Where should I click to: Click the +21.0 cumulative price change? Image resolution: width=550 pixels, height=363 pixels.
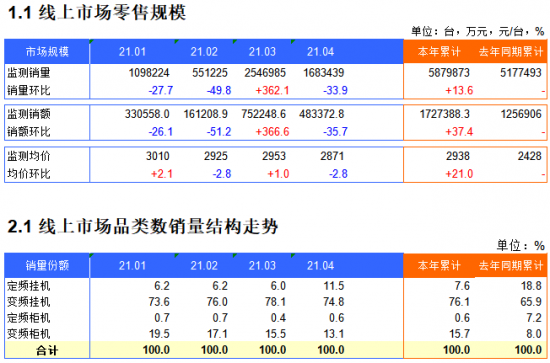(x=459, y=174)
